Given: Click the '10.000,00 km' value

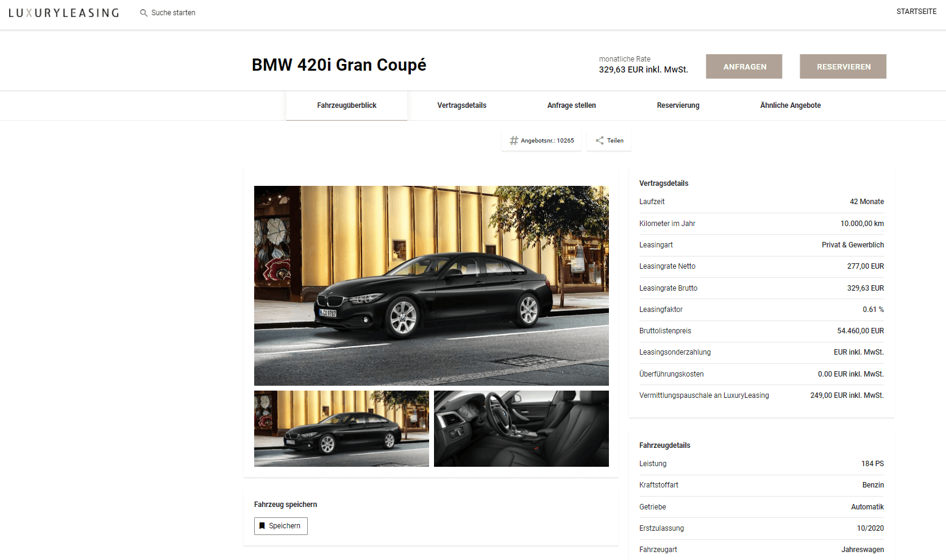Looking at the screenshot, I should 862,224.
